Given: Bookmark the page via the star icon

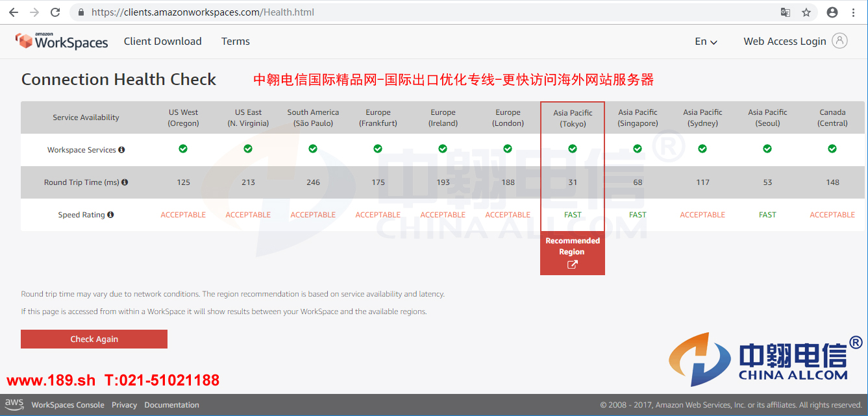Looking at the screenshot, I should pyautogui.click(x=806, y=12).
